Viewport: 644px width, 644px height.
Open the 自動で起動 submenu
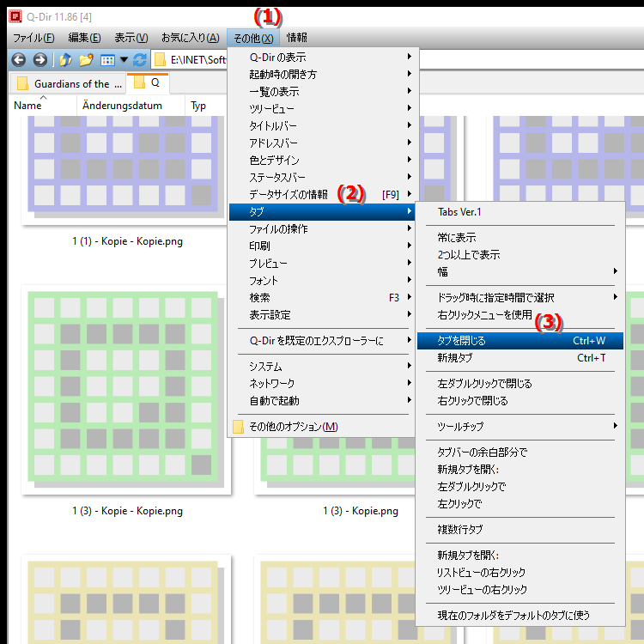coord(322,400)
